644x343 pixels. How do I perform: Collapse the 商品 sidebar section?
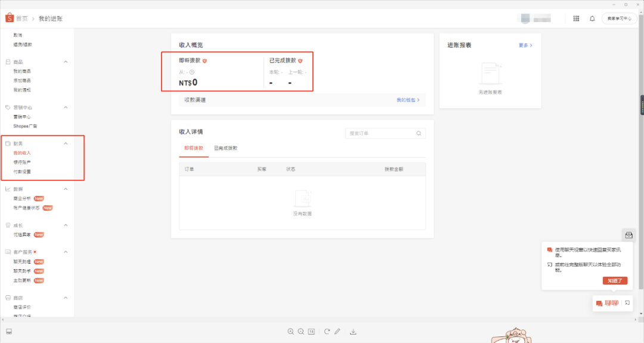pyautogui.click(x=65, y=61)
